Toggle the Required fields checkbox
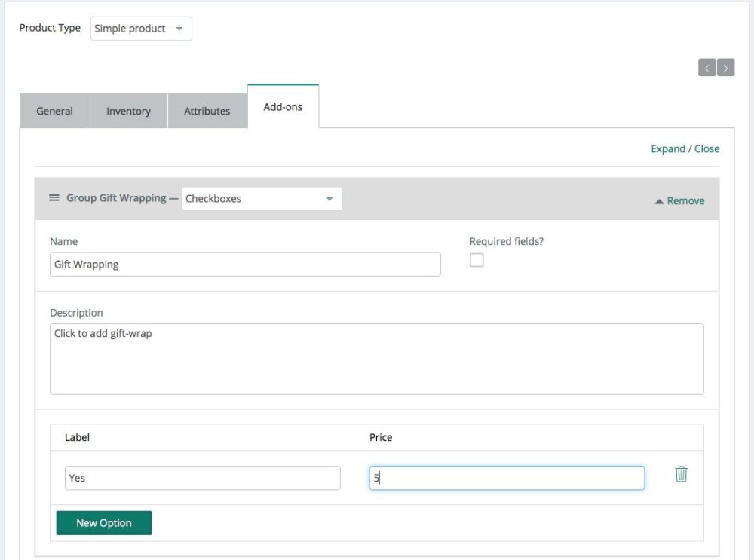This screenshot has height=560, width=754. point(477,260)
